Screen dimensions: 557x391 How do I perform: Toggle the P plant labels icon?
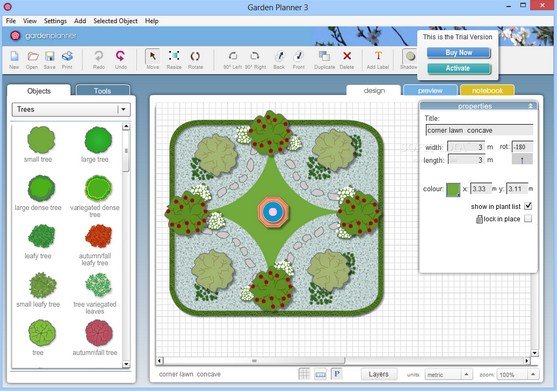pos(337,374)
